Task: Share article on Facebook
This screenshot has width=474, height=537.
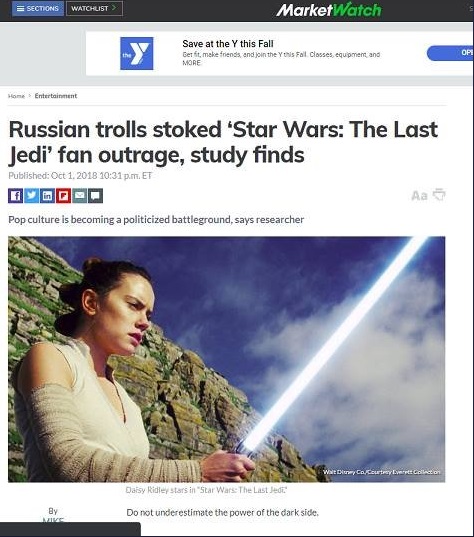Action: point(15,196)
